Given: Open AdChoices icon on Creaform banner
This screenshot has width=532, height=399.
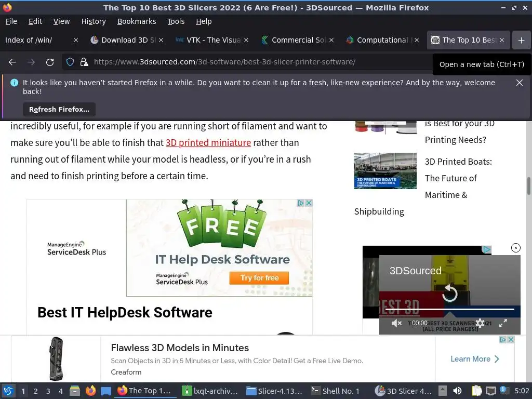Looking at the screenshot, I should click(x=503, y=339).
